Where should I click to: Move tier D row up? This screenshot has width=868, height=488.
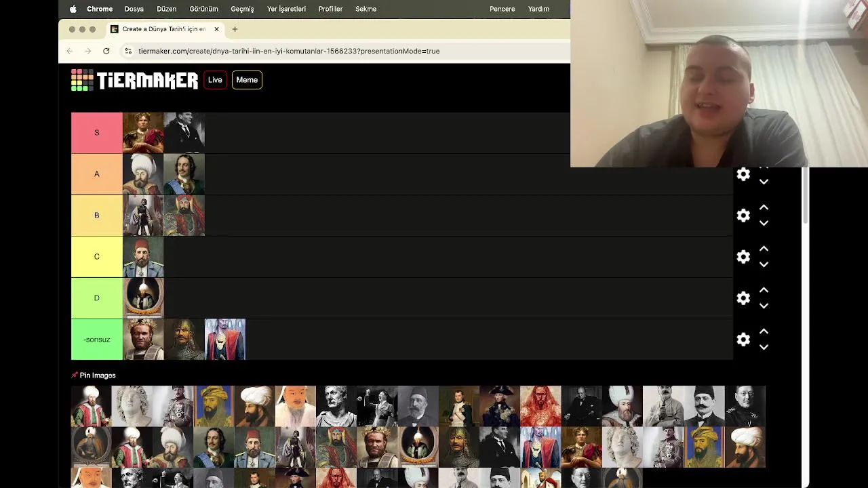pyautogui.click(x=764, y=290)
